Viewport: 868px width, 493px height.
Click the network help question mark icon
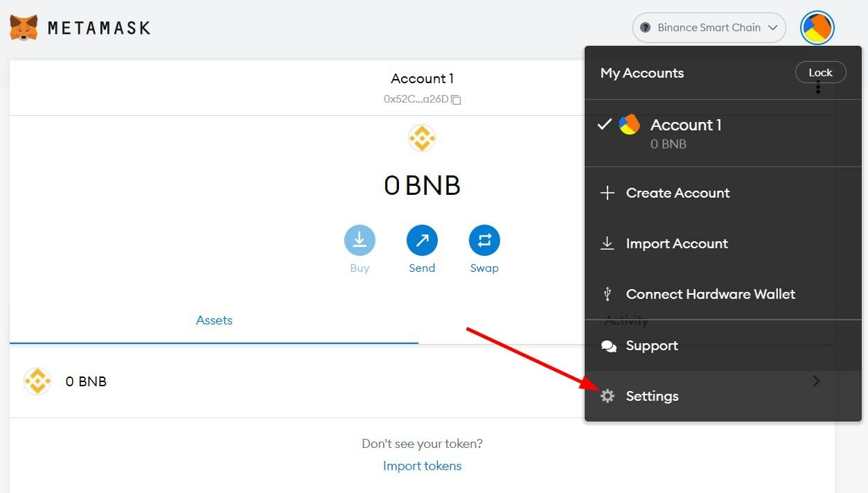[x=645, y=27]
